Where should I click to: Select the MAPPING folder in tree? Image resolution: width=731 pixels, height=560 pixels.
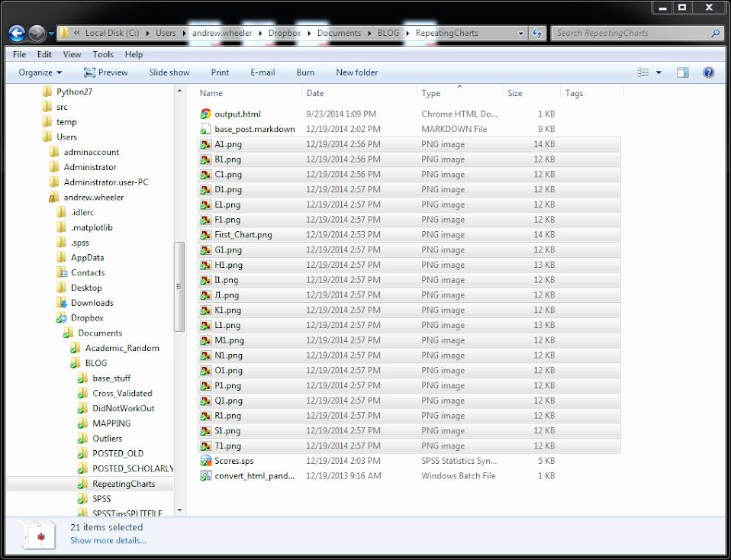[x=112, y=423]
